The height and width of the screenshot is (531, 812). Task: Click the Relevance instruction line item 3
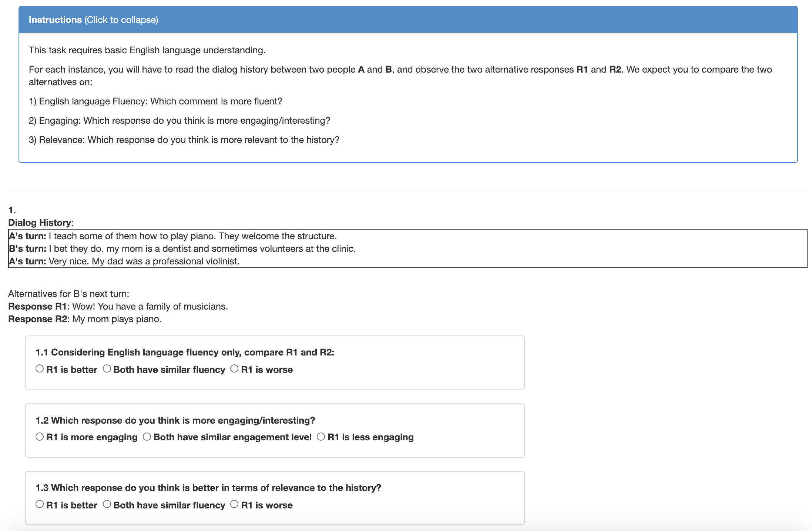tap(184, 140)
